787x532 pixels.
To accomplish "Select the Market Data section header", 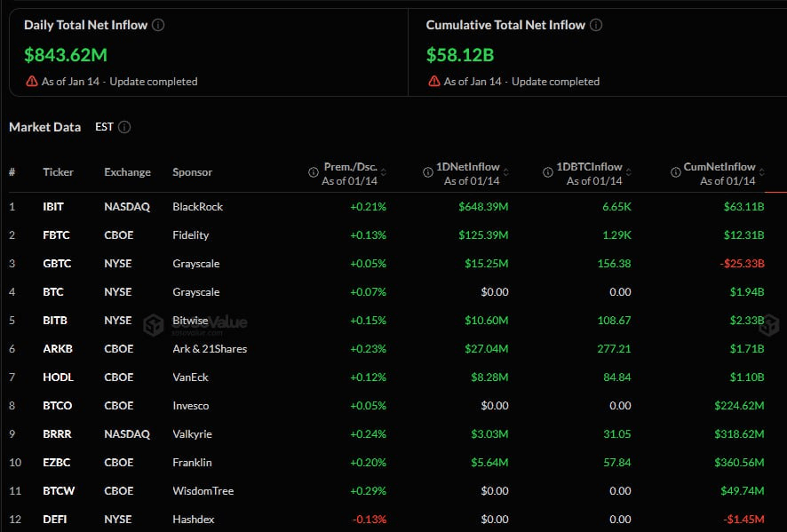I will [45, 127].
